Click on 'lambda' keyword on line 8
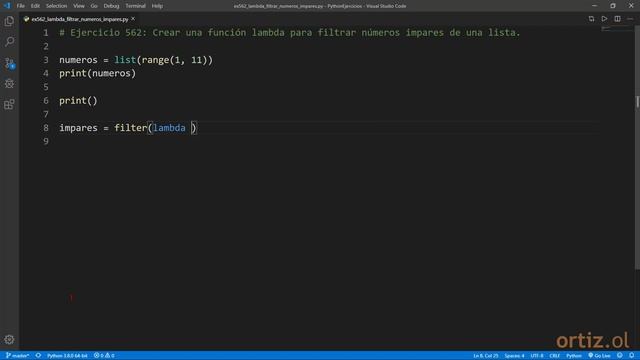 coord(169,128)
